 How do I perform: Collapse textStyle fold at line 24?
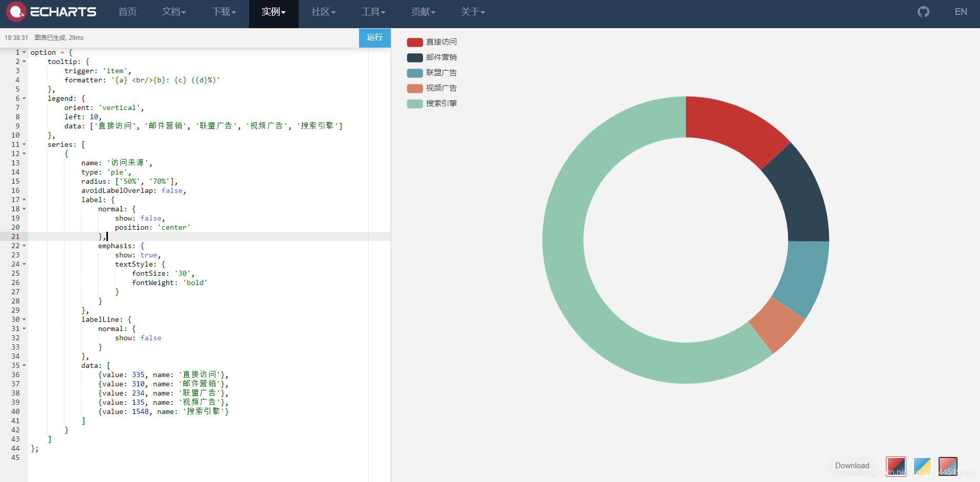pos(24,264)
